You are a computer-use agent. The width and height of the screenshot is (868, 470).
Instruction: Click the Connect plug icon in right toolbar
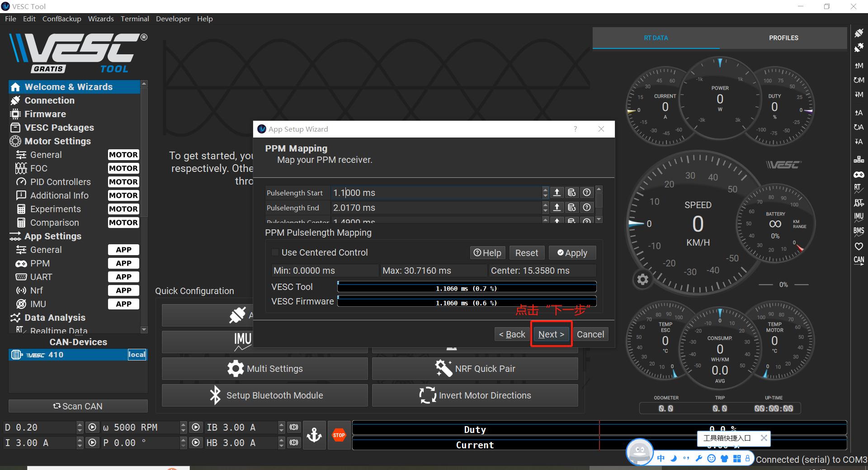[x=859, y=33]
